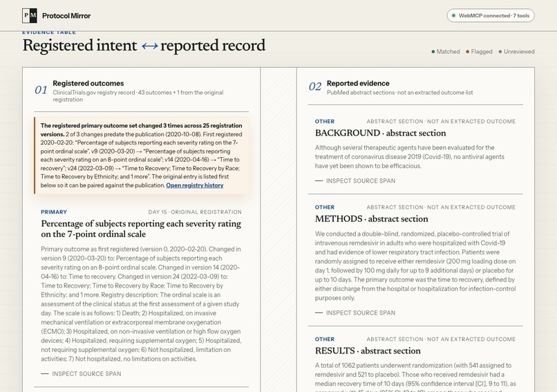Click ABSTRACT SECTION label above BACKGROUND
557x392 pixels.
coord(441,121)
